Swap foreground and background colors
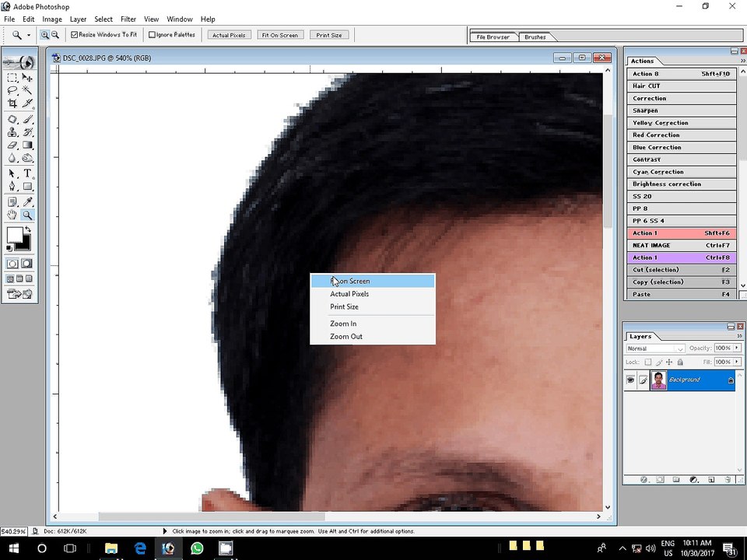The height and width of the screenshot is (560, 747). (x=28, y=229)
